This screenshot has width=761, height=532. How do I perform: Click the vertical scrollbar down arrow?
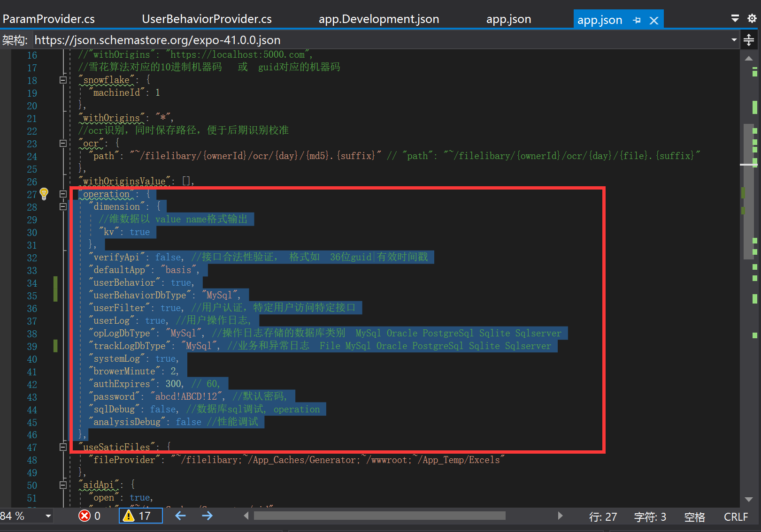749,499
